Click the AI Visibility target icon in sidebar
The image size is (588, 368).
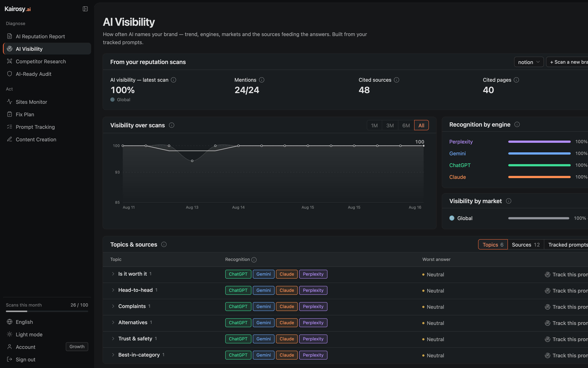[10, 49]
